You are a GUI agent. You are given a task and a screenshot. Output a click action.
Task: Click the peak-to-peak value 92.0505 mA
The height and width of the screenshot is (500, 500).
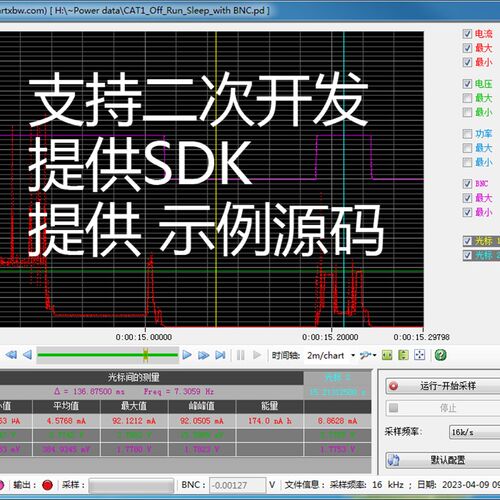coord(202,421)
